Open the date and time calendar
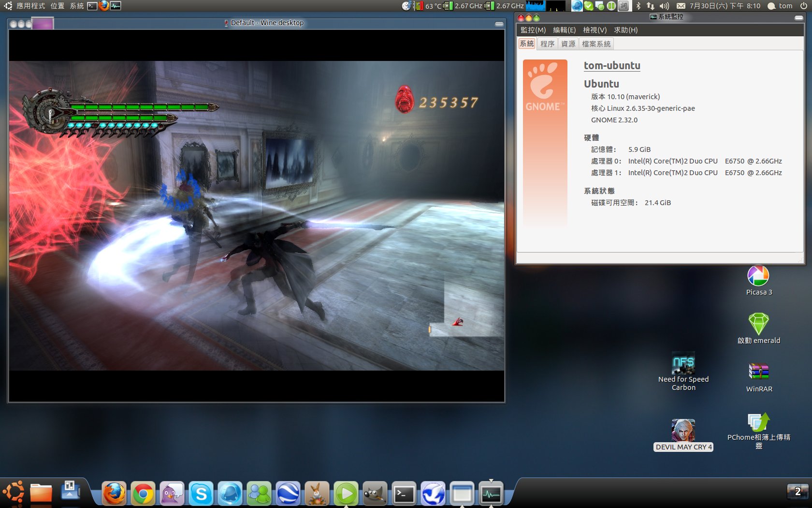This screenshot has width=812, height=508. pyautogui.click(x=725, y=6)
